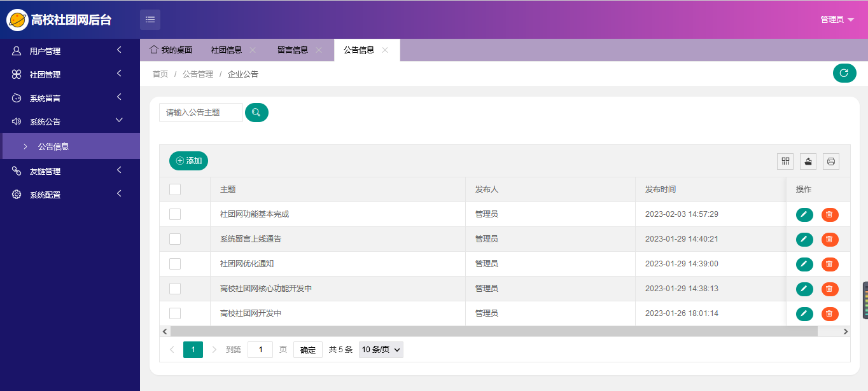Click the planet logo icon

click(x=17, y=20)
